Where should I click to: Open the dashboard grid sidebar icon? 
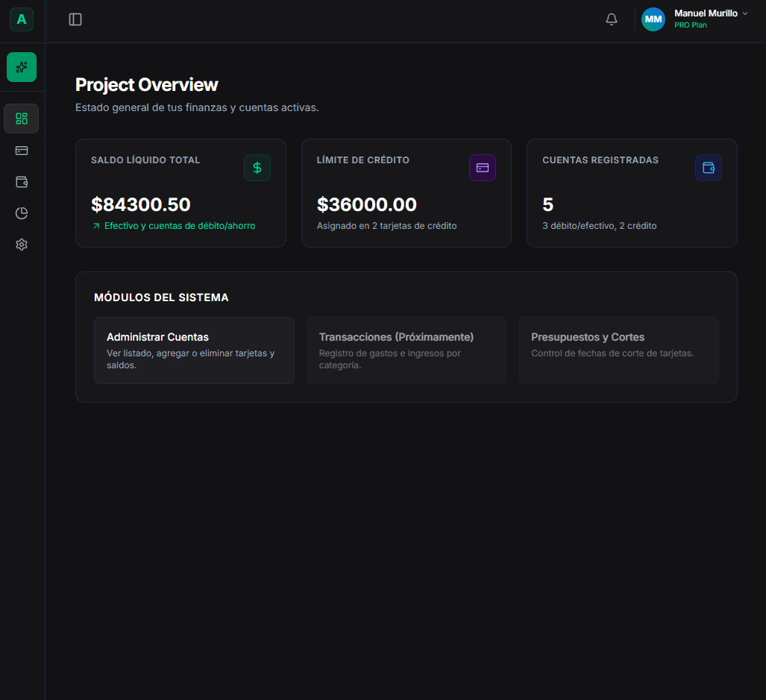click(22, 119)
